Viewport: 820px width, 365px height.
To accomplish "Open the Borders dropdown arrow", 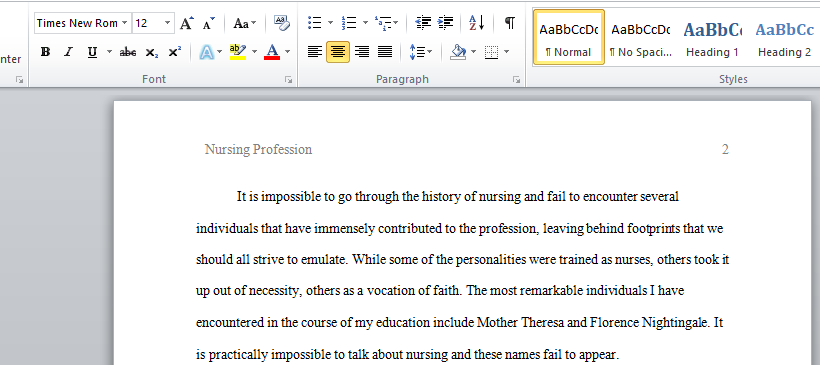I will tap(507, 52).
